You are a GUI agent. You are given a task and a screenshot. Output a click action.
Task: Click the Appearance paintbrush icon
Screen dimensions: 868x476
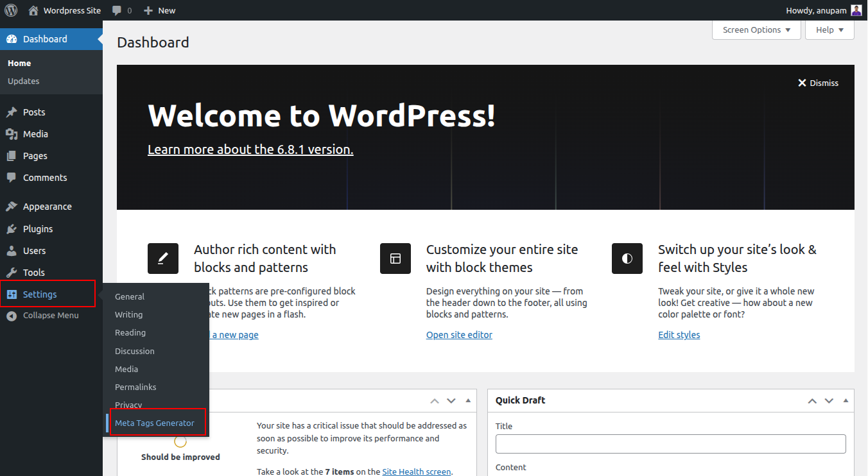pos(12,207)
